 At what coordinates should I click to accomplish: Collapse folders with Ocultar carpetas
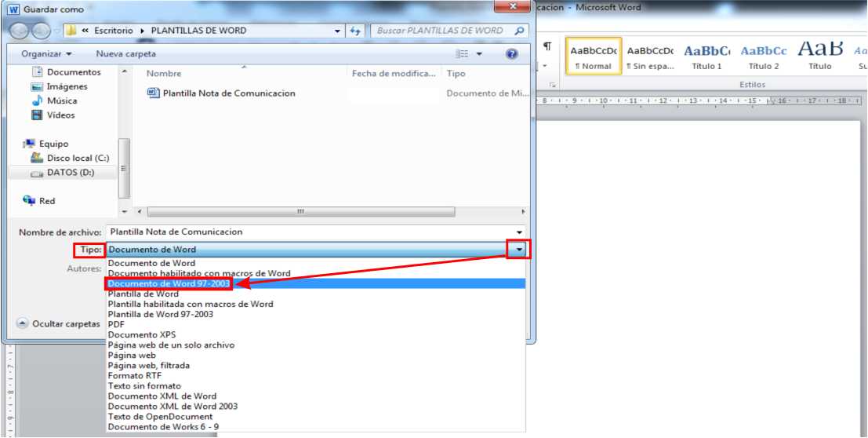click(60, 323)
